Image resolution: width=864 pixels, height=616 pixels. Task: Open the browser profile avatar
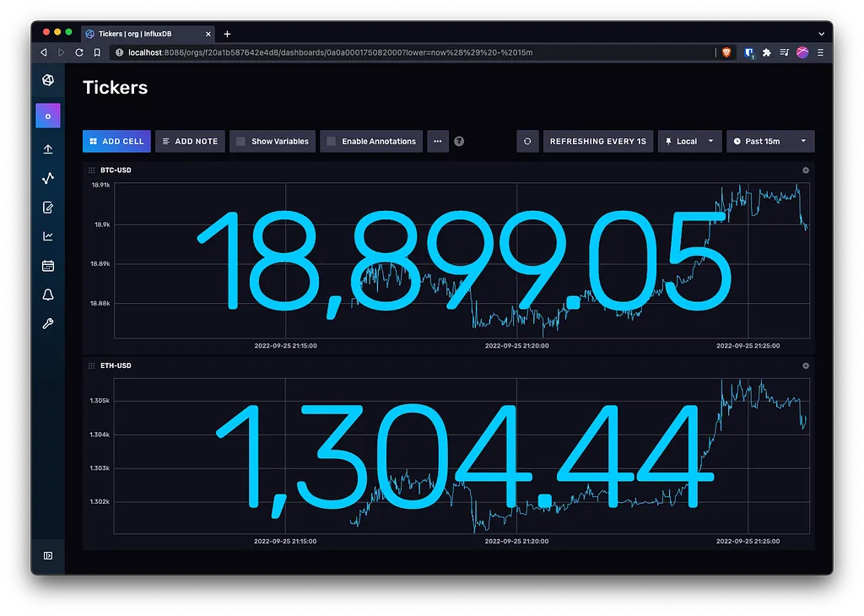tap(802, 52)
